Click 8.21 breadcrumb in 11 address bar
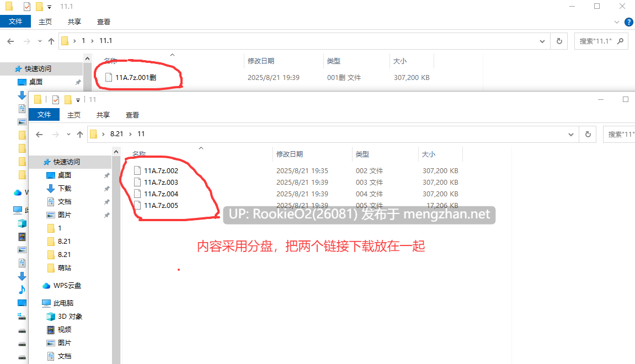 (116, 134)
